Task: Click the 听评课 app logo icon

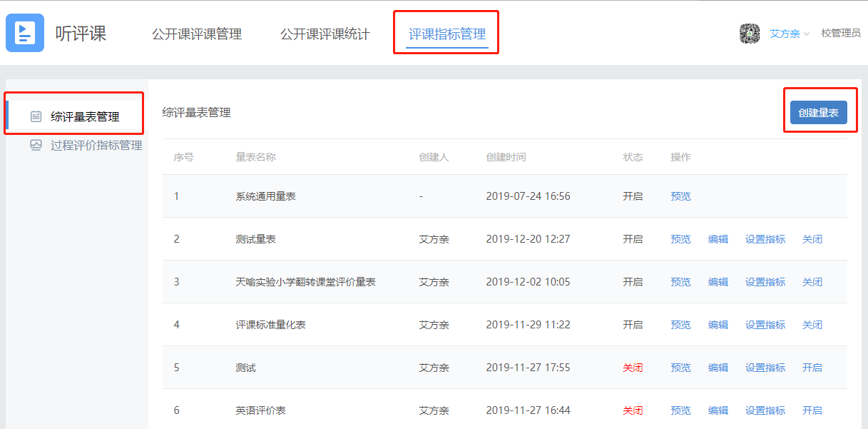Action: point(25,33)
